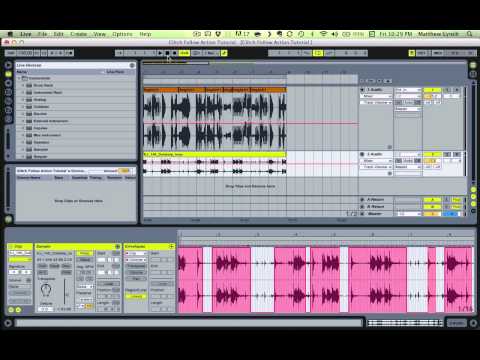The height and width of the screenshot is (360, 480).
Task: Unfold track 1 Audio with triangle
Action: pos(363,90)
